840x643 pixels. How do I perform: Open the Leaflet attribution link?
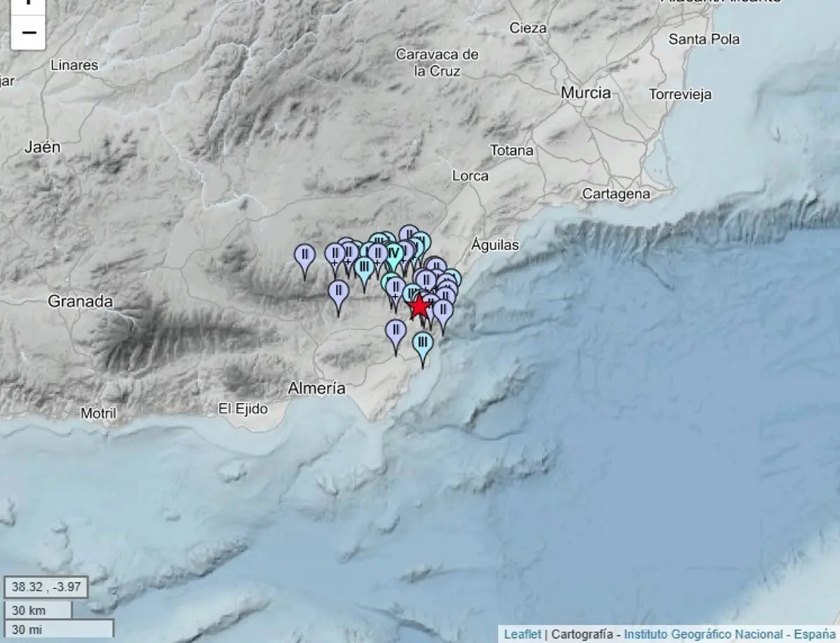(x=522, y=634)
